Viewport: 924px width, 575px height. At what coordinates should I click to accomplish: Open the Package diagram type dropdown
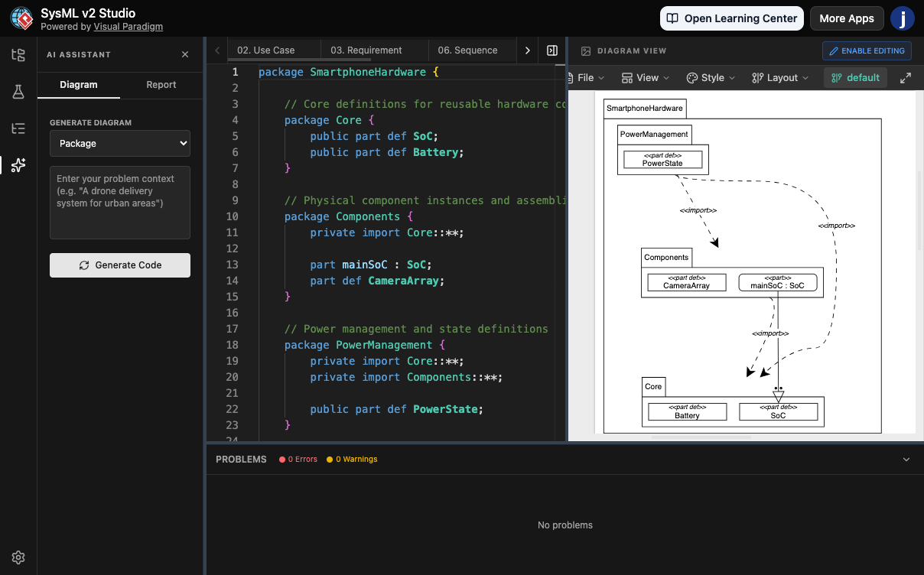pos(120,143)
